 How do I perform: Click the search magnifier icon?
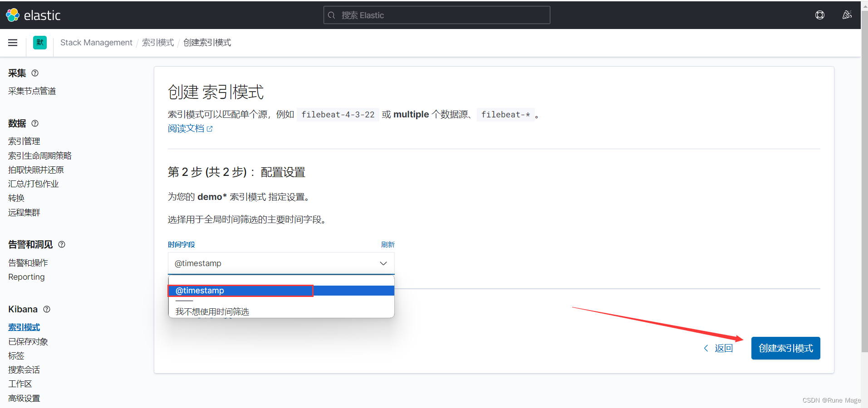tap(332, 15)
